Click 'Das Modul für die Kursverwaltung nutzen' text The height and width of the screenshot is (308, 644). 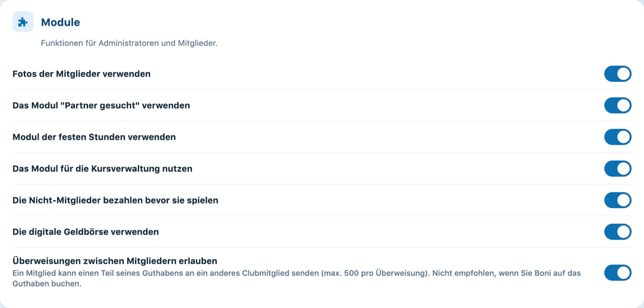point(103,169)
